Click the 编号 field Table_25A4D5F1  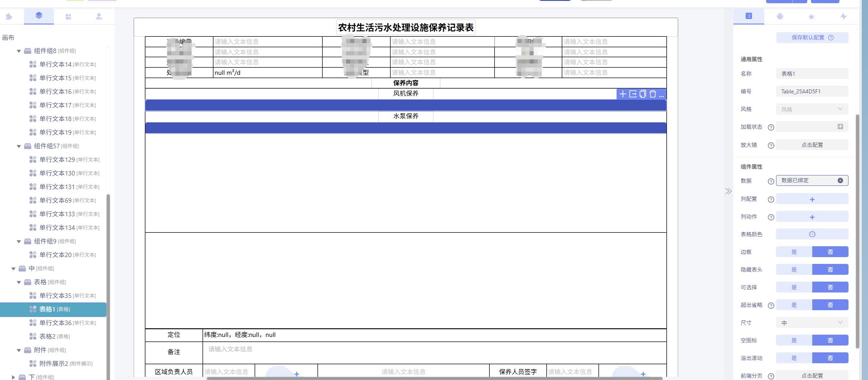pyautogui.click(x=812, y=91)
